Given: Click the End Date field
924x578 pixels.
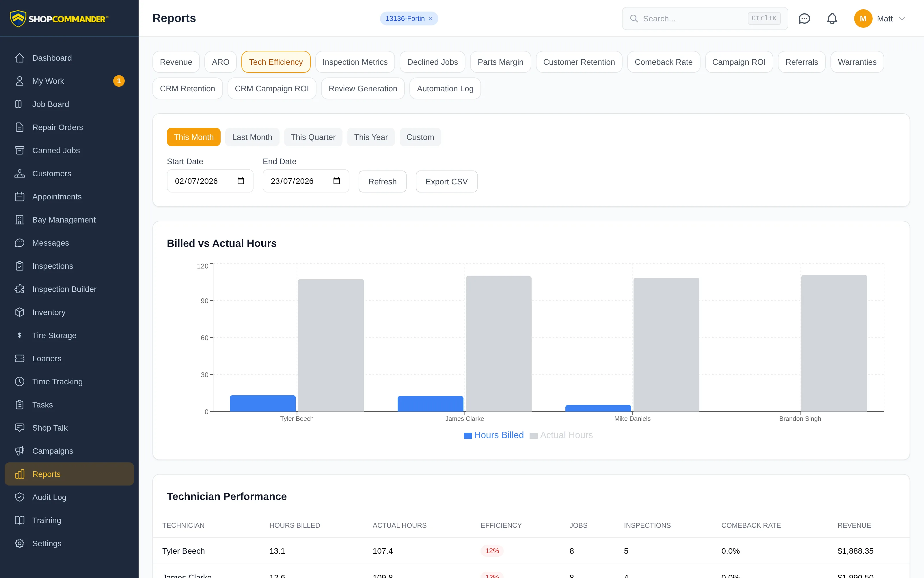Looking at the screenshot, I should point(306,181).
